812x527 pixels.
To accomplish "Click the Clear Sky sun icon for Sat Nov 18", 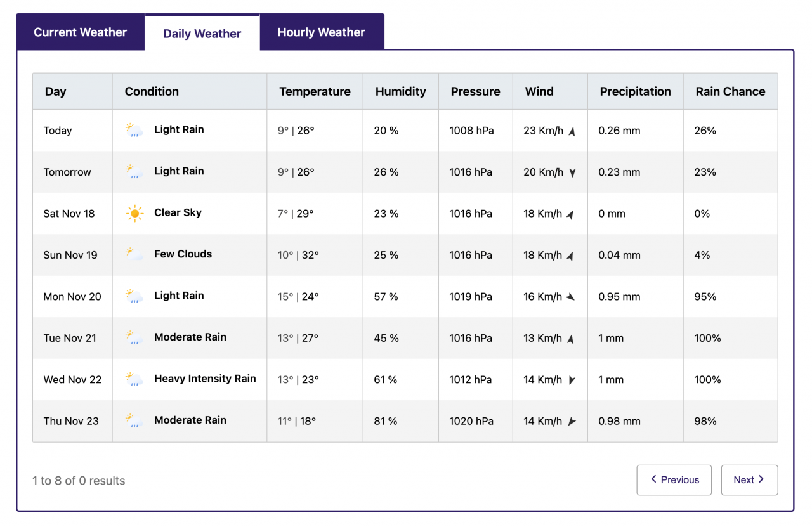I will tap(134, 213).
